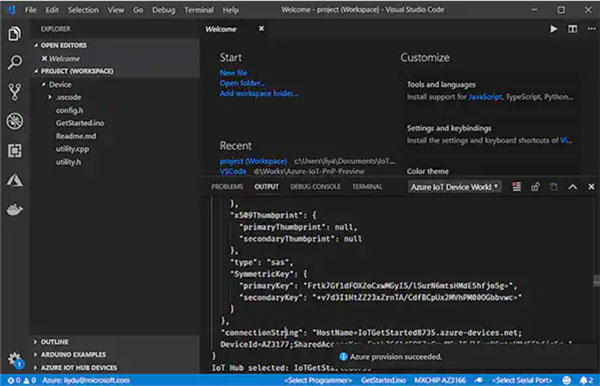600x386 pixels.
Task: Click the Open folder link
Action: click(x=242, y=83)
